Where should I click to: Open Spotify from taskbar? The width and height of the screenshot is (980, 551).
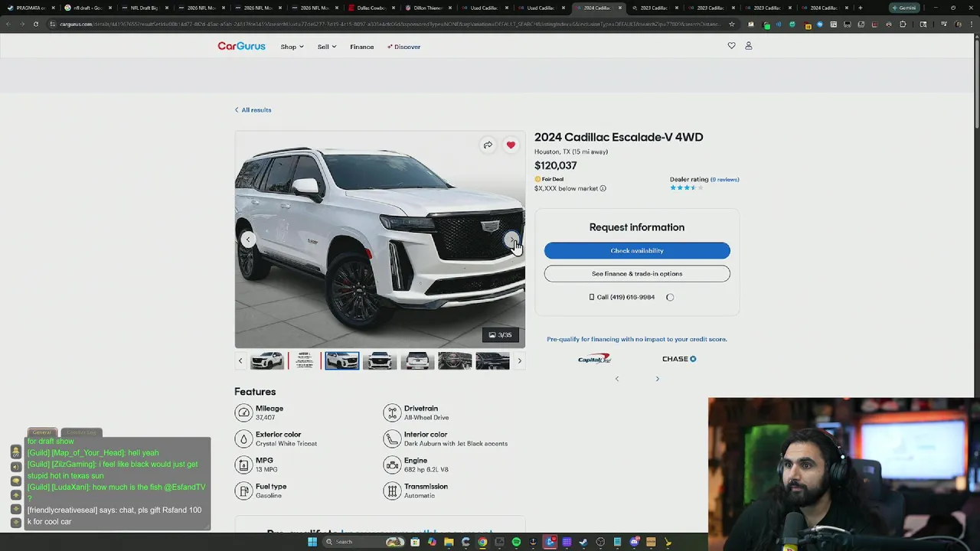pyautogui.click(x=516, y=542)
